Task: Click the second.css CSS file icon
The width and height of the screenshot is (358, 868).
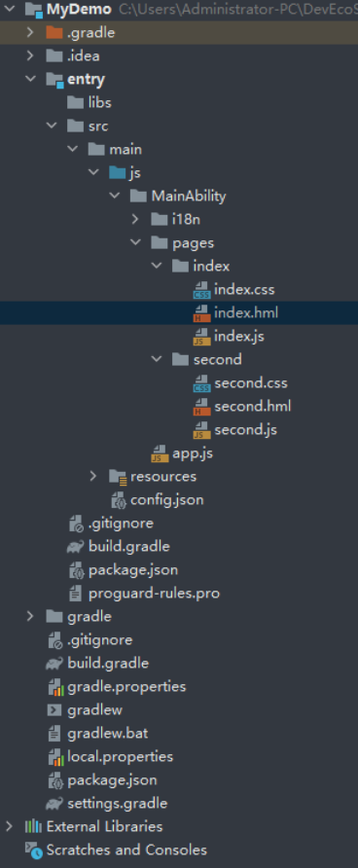Action: [x=201, y=383]
